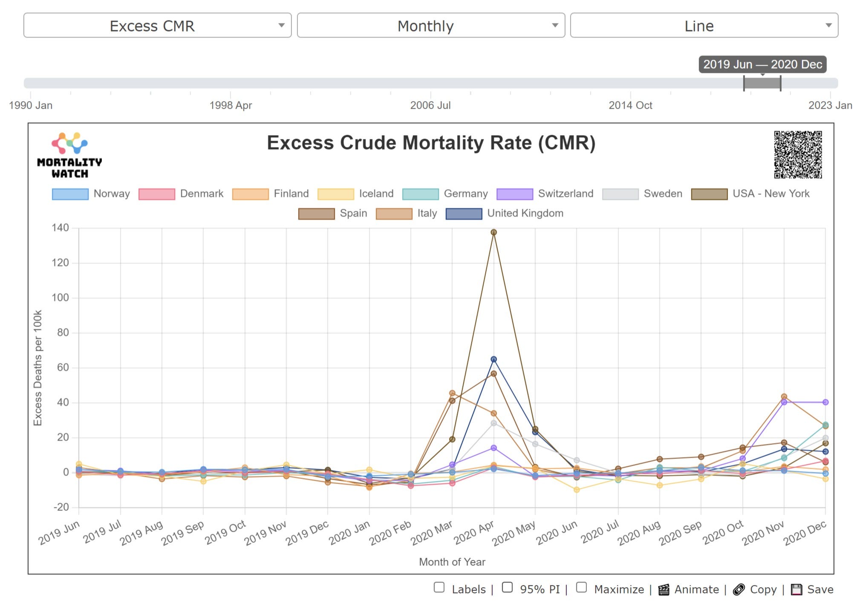Viewport: 860px width, 616px height.
Task: Click the Save floppy disk icon
Action: (796, 590)
